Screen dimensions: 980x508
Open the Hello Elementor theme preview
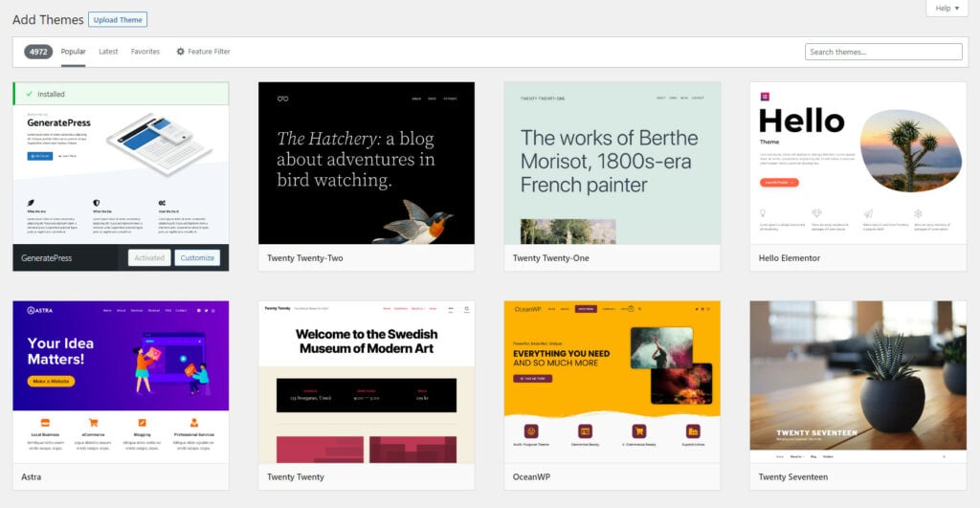[858, 163]
